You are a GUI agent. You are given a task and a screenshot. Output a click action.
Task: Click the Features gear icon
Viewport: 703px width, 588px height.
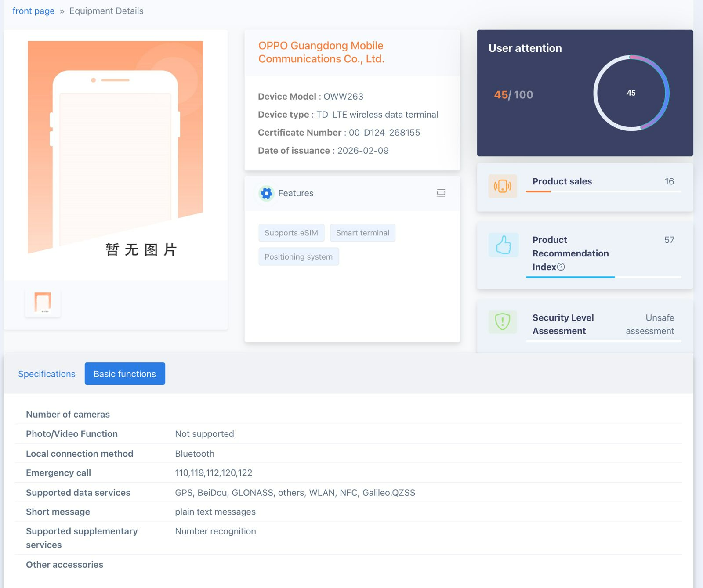(266, 193)
